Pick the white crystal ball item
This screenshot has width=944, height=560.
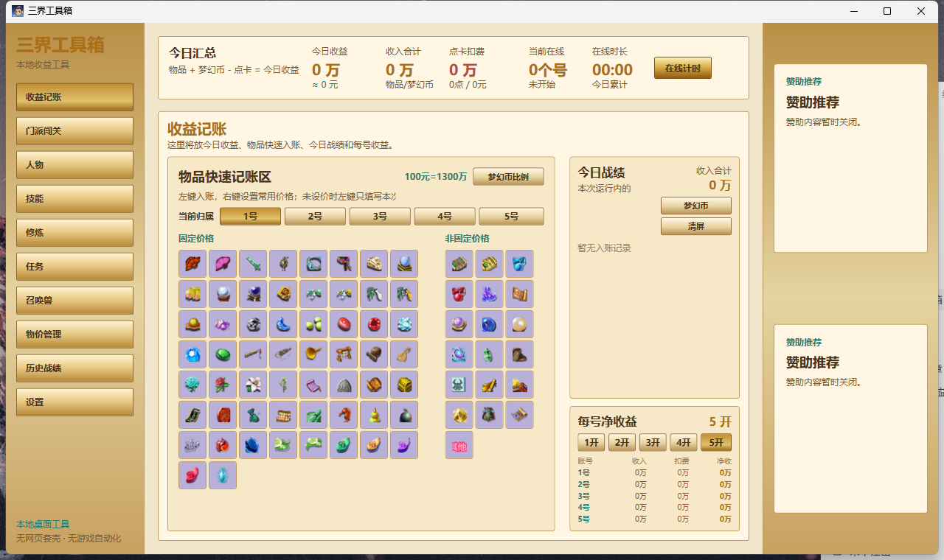click(223, 294)
